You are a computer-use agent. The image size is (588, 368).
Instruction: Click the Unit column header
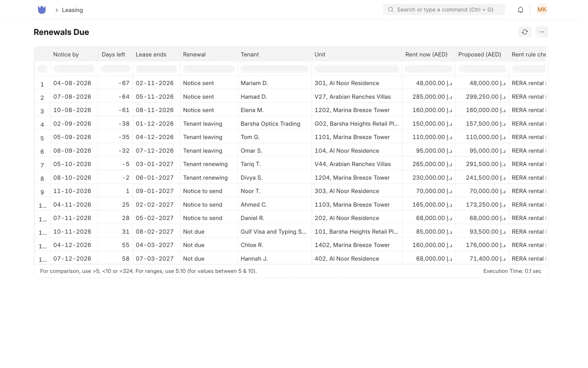[x=320, y=54]
